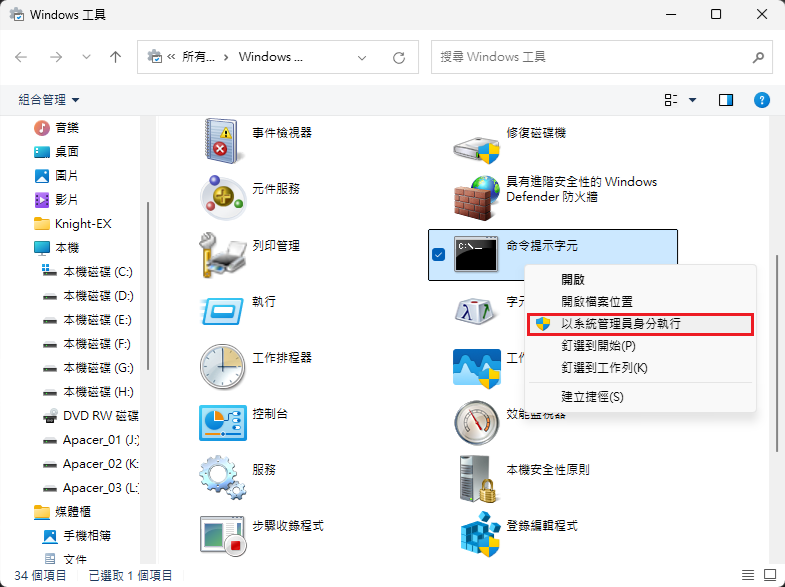
Task: Open 桌面 in the navigation pane
Action: (x=57, y=152)
